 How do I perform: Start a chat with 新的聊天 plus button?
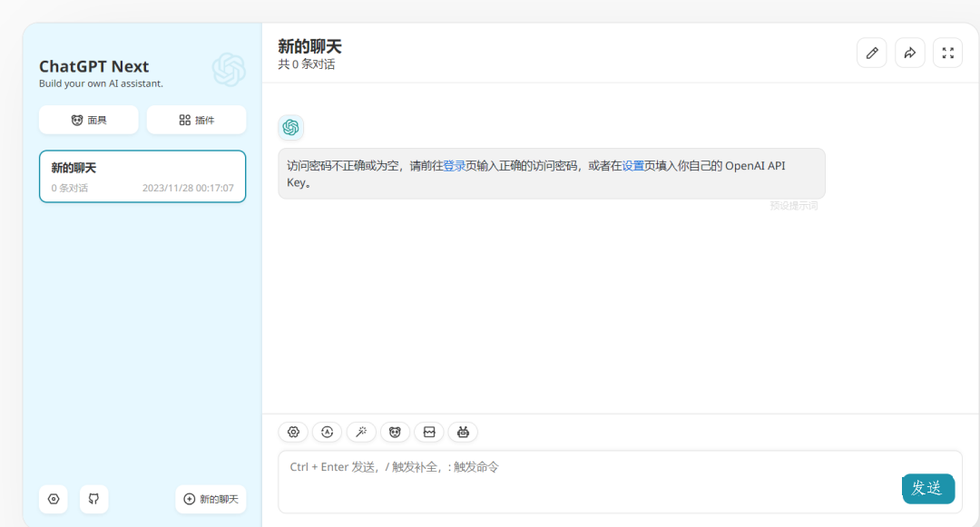click(211, 499)
